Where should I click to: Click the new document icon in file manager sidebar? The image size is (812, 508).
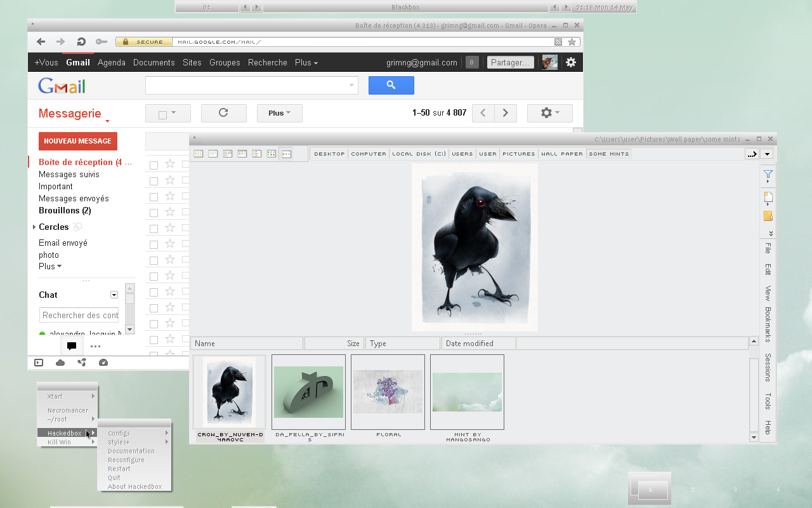pyautogui.click(x=768, y=197)
